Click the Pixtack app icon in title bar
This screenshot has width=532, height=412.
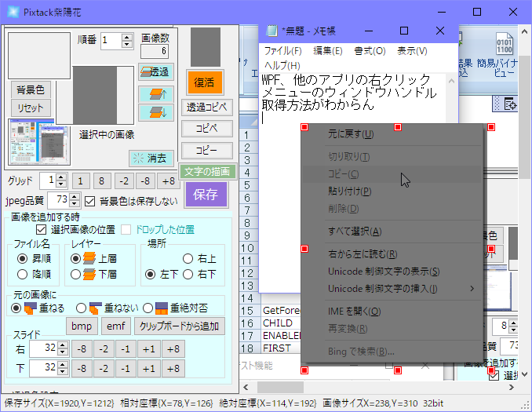coord(13,12)
